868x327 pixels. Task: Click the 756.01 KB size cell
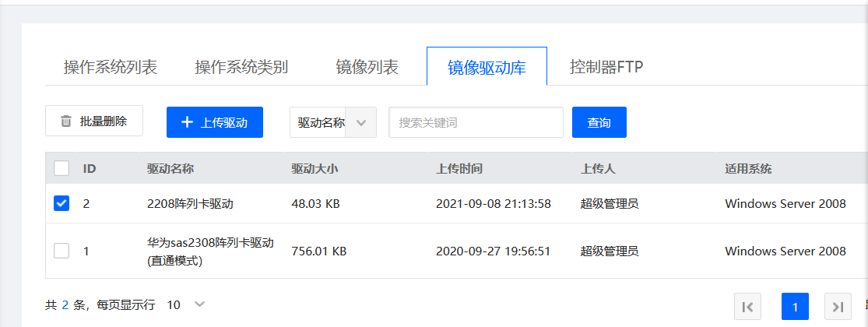coord(319,251)
